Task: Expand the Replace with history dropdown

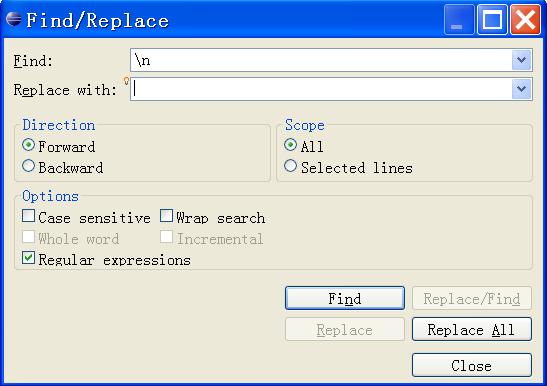Action: [x=522, y=89]
